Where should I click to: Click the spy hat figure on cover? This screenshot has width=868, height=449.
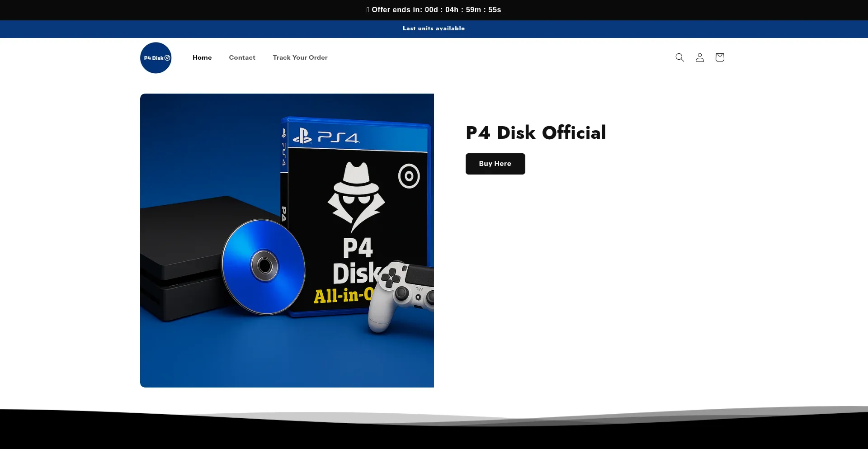[356, 195]
